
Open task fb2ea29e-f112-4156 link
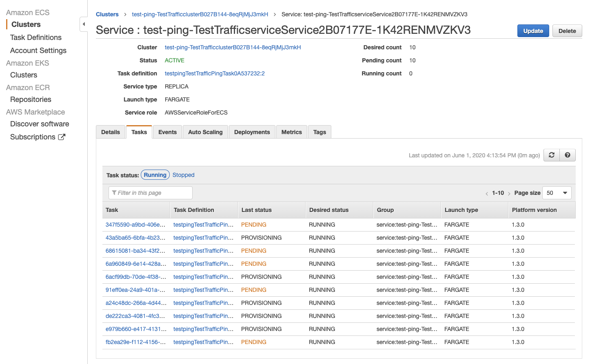click(x=135, y=342)
